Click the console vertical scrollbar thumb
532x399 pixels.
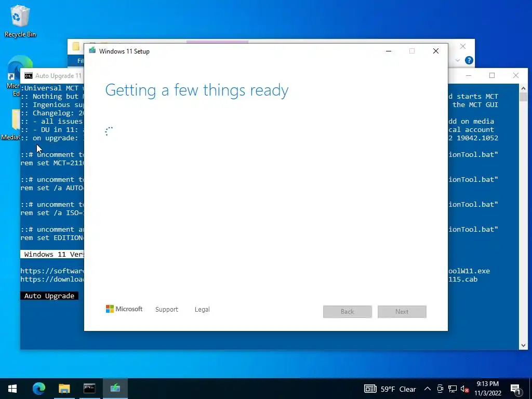click(523, 97)
